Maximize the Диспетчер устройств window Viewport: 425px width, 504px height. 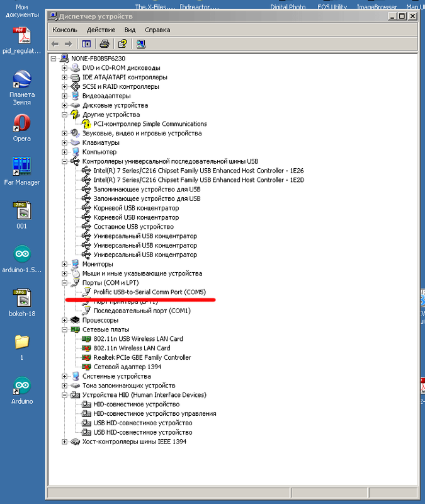(x=402, y=16)
